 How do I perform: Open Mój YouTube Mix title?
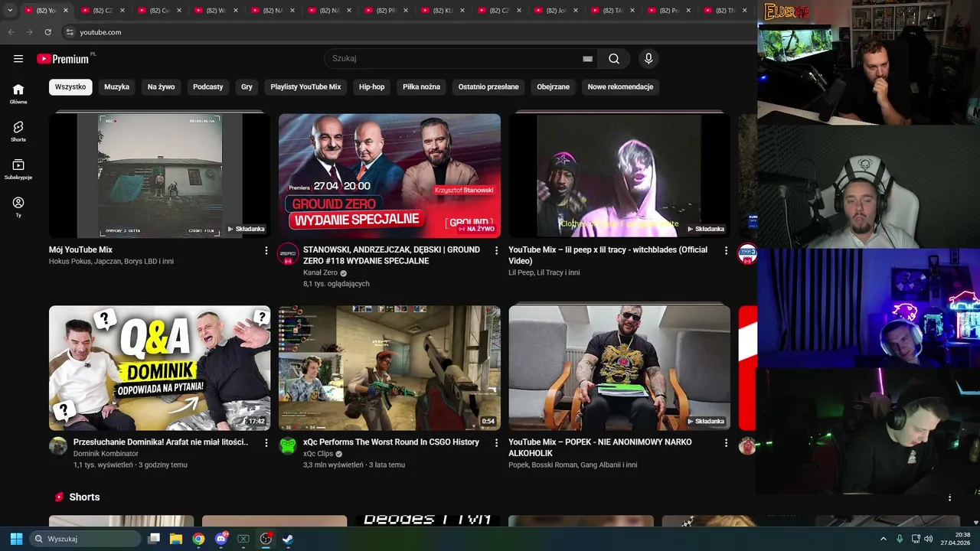point(80,250)
